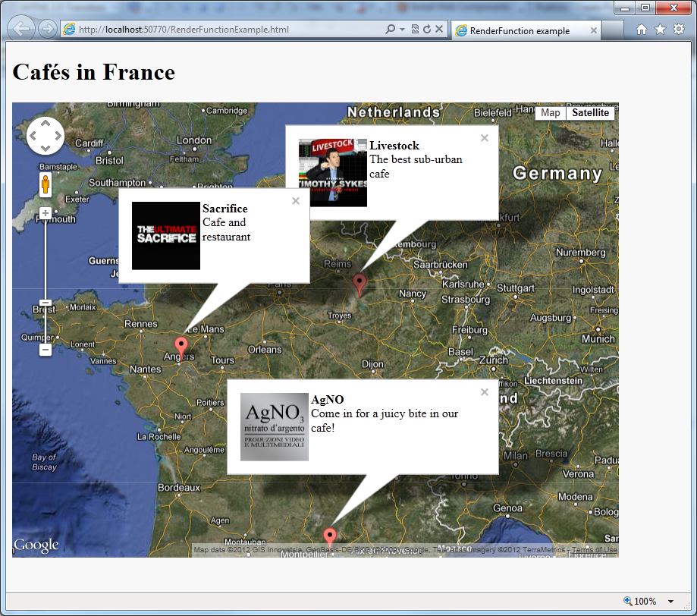Click the map zoom slider handle

pos(46,303)
